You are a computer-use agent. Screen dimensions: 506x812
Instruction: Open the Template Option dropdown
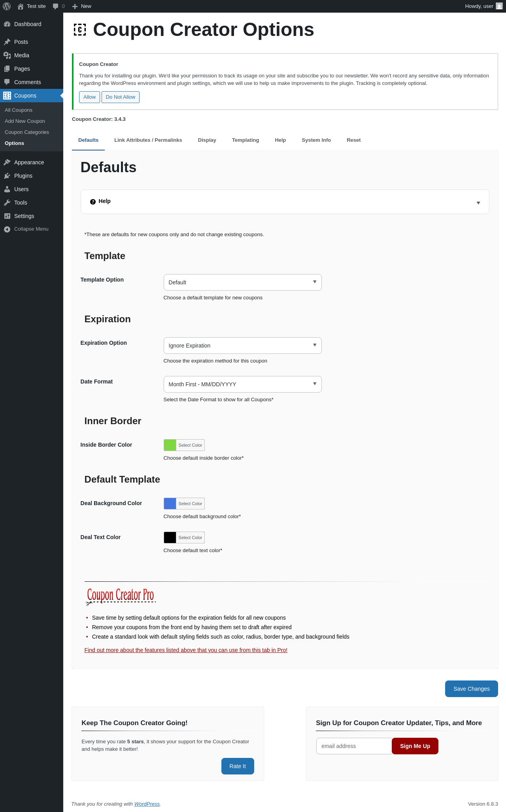pyautogui.click(x=242, y=282)
